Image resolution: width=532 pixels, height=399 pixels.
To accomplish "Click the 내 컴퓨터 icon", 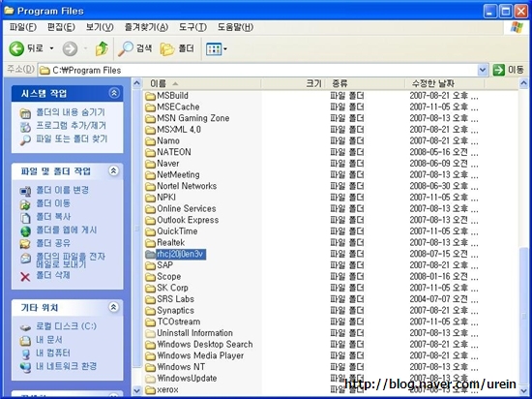I will click(25, 353).
